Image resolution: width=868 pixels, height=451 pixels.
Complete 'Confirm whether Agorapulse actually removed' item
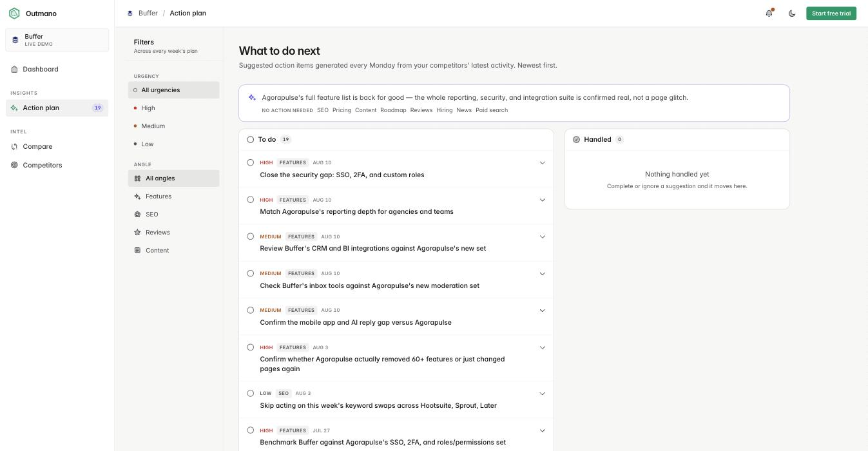251,347
